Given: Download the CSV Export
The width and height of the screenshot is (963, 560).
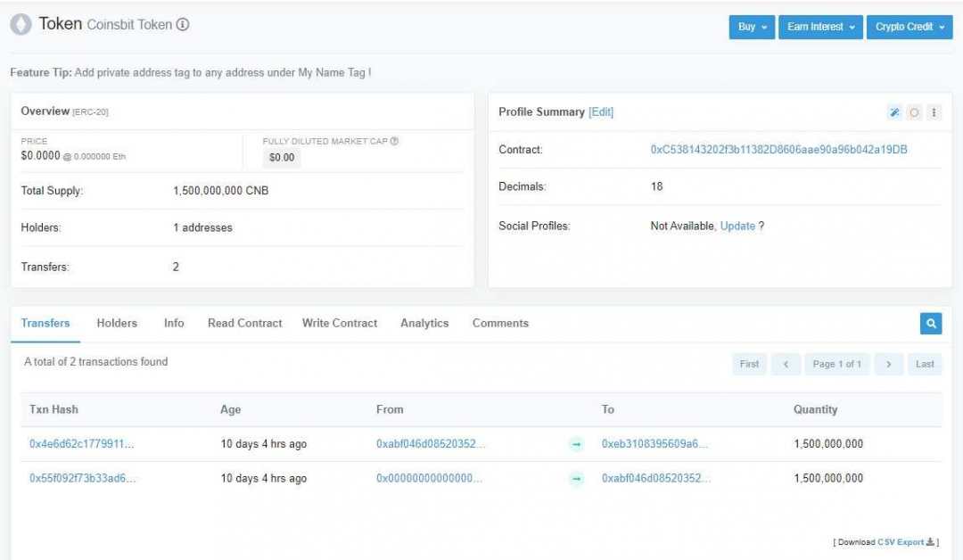Looking at the screenshot, I should point(900,542).
